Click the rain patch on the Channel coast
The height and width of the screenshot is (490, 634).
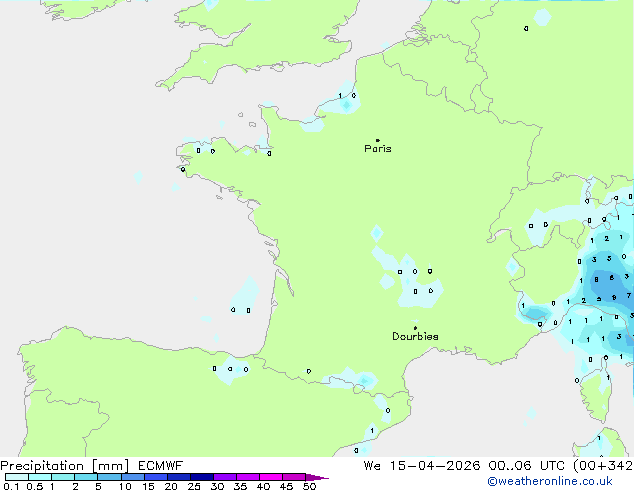pos(346,104)
